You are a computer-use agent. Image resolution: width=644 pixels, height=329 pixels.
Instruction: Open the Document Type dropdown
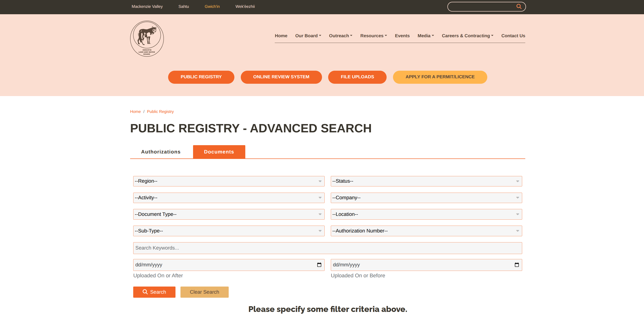point(229,214)
